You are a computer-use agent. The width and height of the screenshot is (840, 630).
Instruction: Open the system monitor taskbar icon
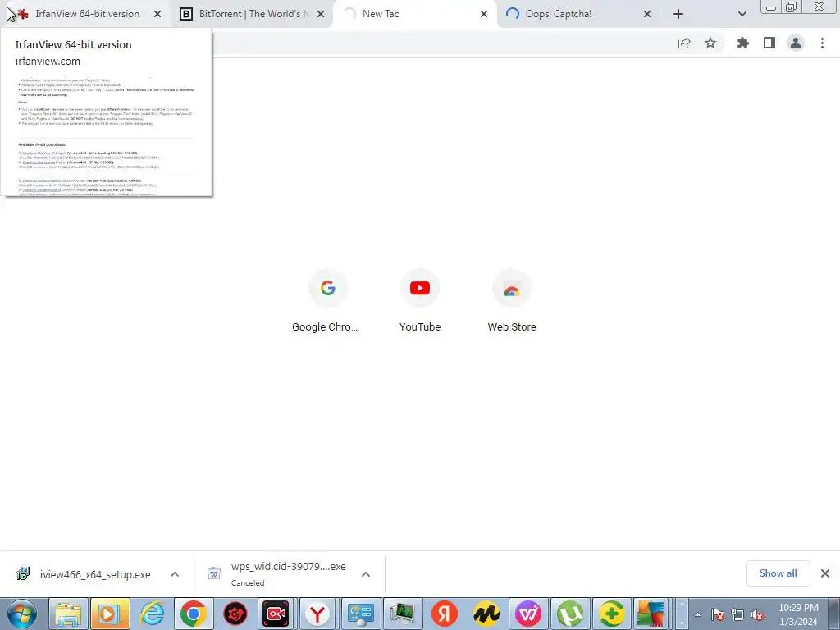(x=402, y=614)
